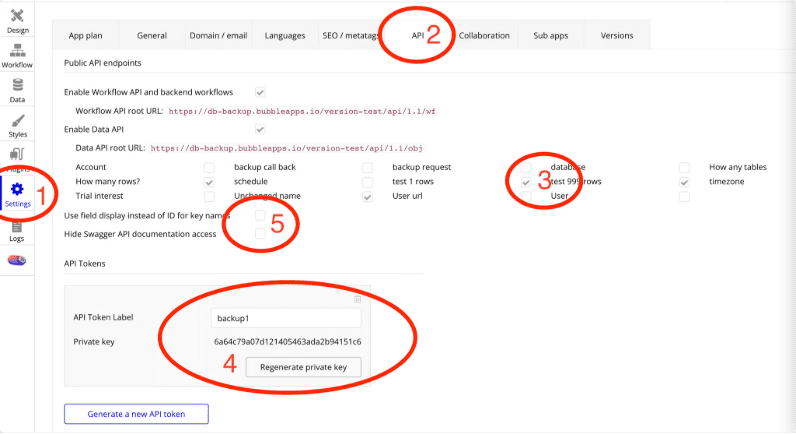This screenshot has height=434, width=796.
Task: Click the Workflow API root URL
Action: 302,111
